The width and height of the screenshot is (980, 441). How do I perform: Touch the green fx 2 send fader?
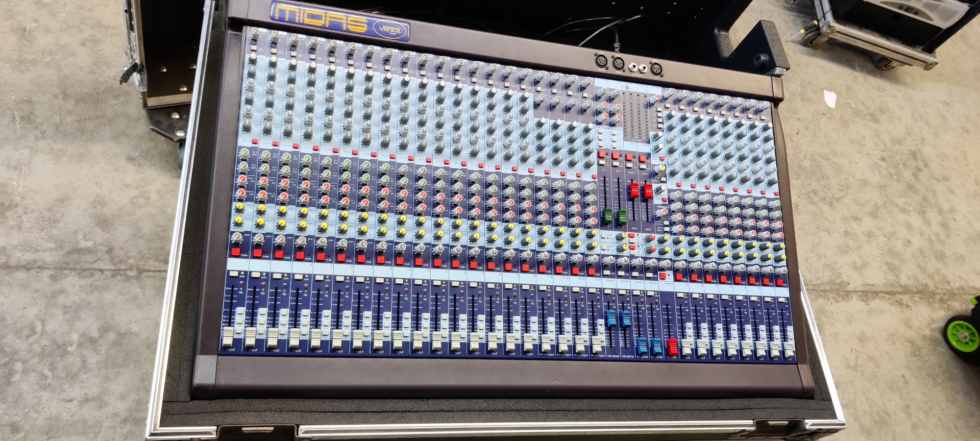622,217
